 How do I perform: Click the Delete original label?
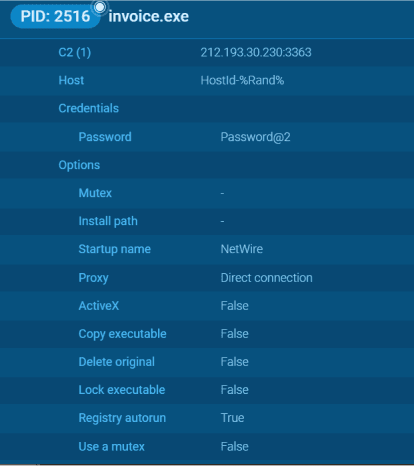(x=117, y=362)
